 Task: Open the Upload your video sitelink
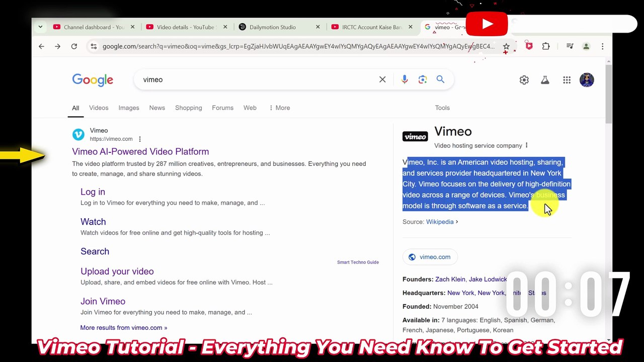pos(117,271)
